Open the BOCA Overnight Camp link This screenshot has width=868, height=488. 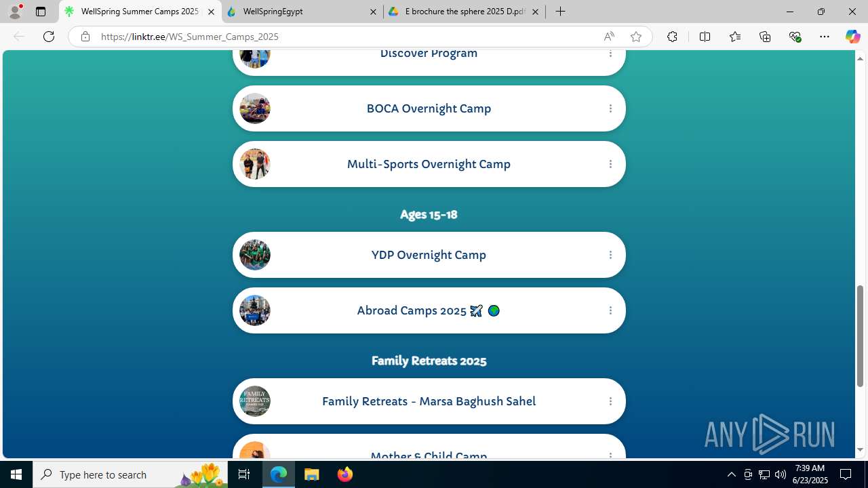[429, 108]
